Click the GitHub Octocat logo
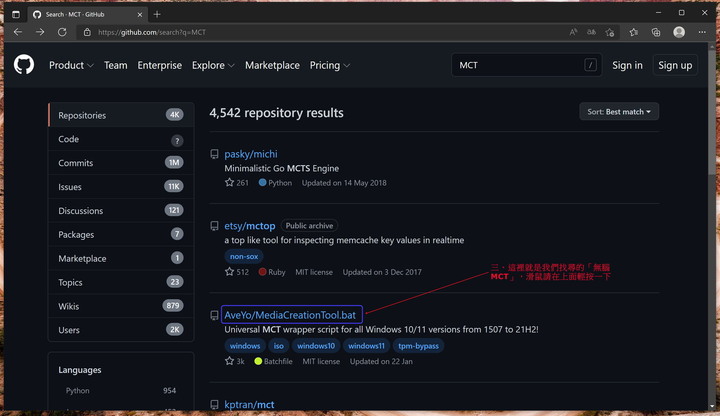Screen dimensions: 720x416 [24, 65]
